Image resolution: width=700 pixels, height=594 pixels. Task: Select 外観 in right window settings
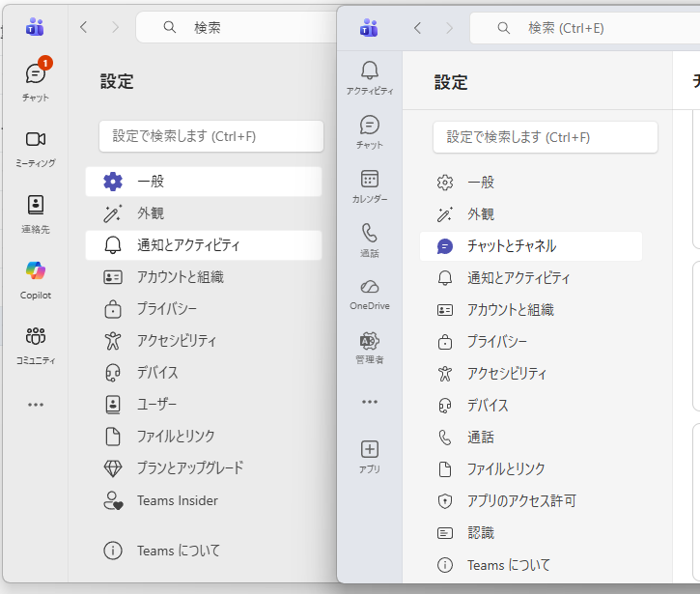coord(531,214)
